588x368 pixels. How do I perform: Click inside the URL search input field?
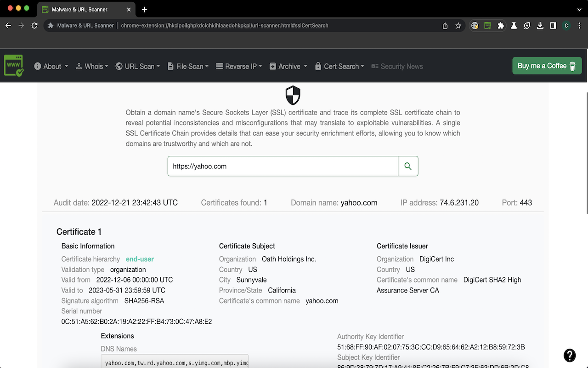tap(283, 166)
